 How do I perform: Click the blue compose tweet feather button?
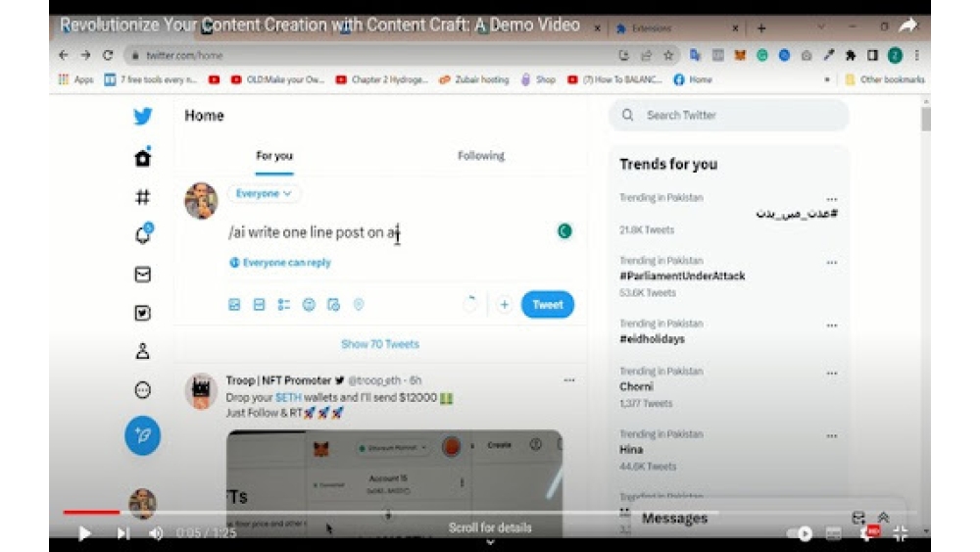(x=142, y=435)
